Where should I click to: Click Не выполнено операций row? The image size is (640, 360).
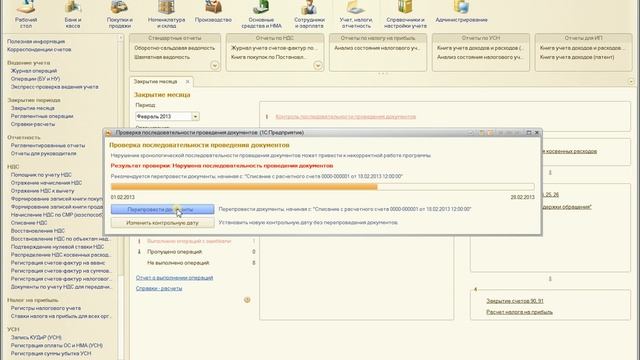coord(196,263)
